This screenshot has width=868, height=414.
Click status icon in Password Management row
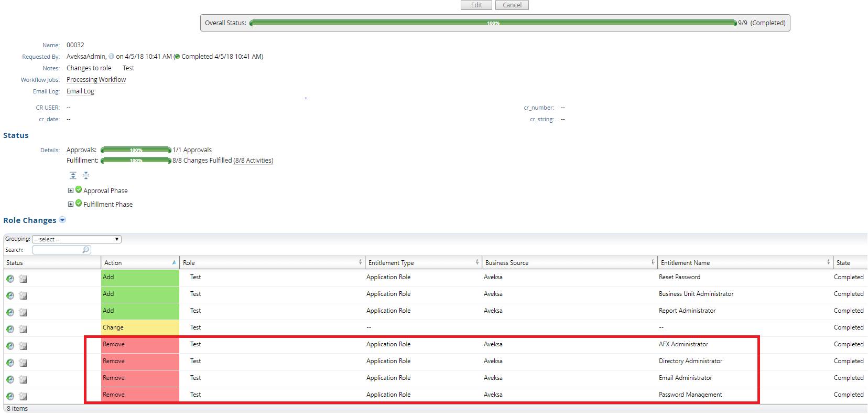click(10, 396)
